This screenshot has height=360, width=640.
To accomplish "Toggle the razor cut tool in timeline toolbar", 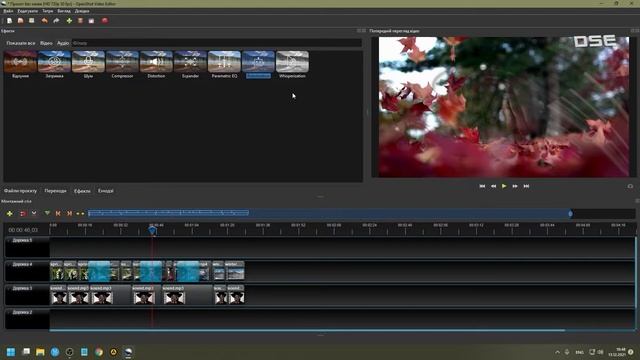I will (x=34, y=213).
